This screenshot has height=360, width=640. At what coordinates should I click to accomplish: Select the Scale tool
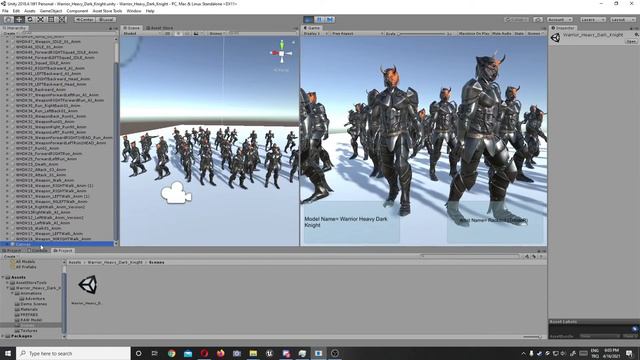point(40,19)
